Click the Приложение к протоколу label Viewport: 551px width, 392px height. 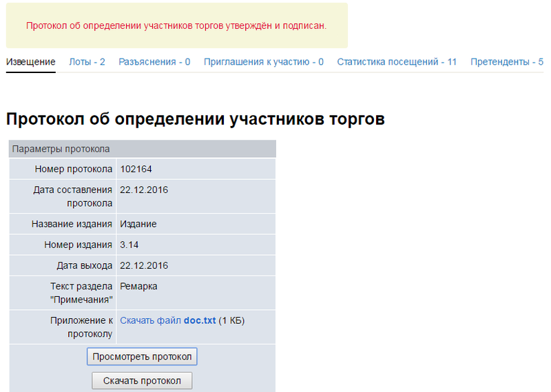tap(81, 327)
